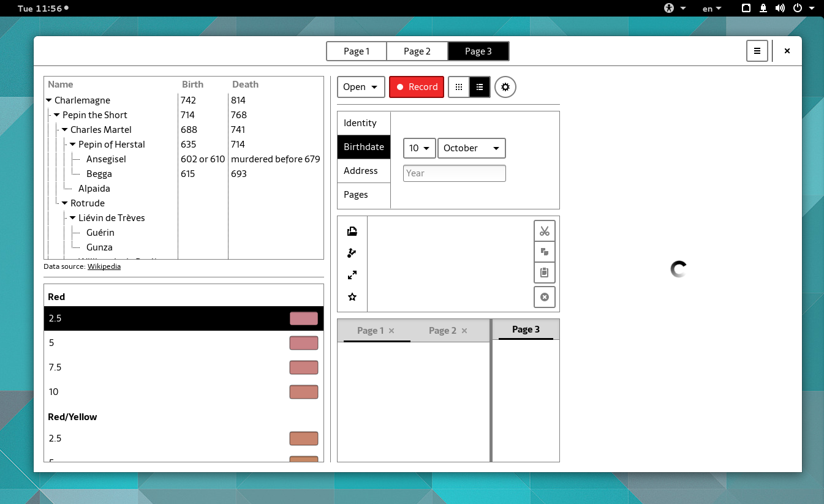Click the fullscreen diagonal arrows icon
The image size is (824, 504).
[352, 275]
